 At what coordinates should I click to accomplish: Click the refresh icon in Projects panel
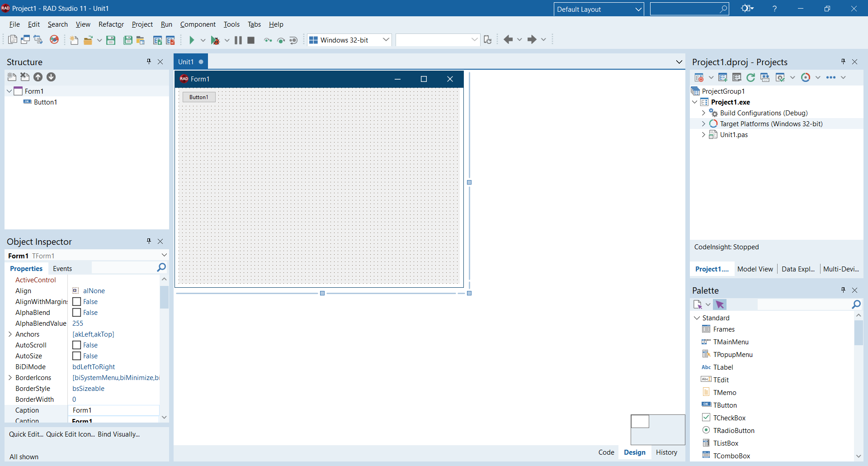(x=751, y=77)
